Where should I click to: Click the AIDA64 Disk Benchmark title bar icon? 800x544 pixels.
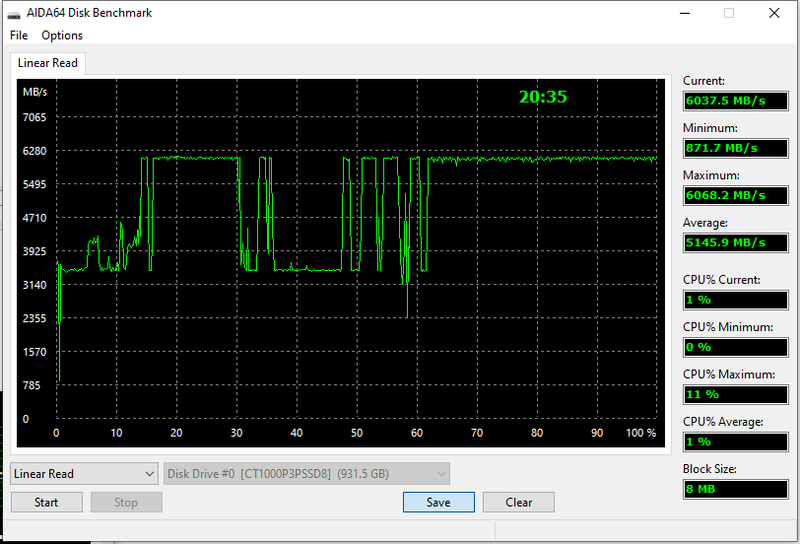click(x=14, y=13)
